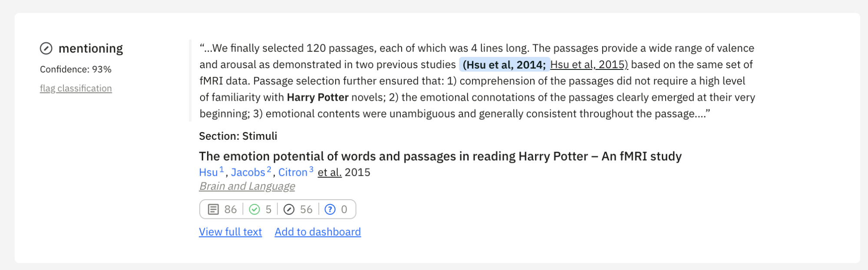
Task: Click the superscript 3 next to Citron
Action: click(x=311, y=169)
